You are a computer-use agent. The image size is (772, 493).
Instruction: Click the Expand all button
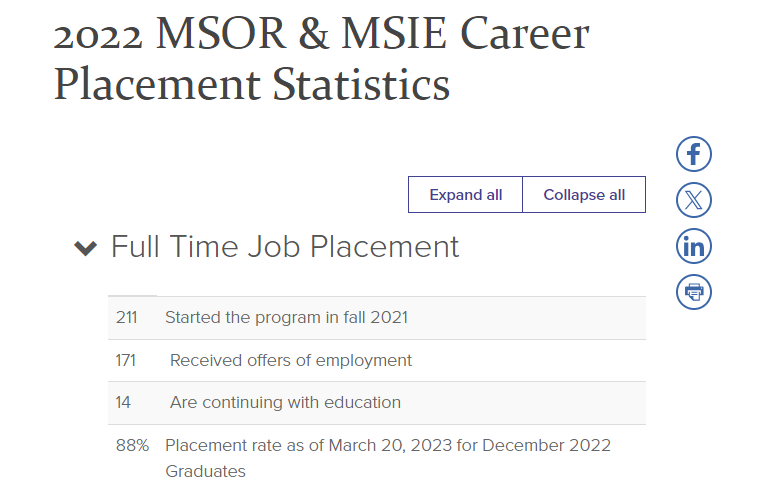pyautogui.click(x=465, y=195)
